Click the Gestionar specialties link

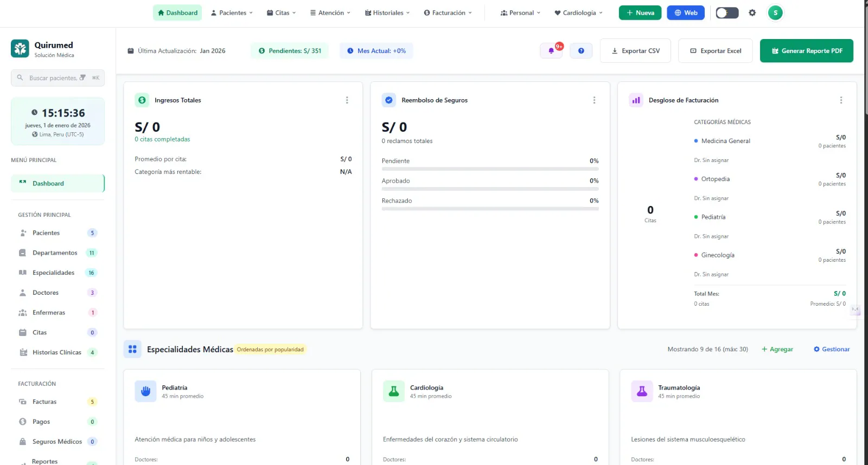832,350
